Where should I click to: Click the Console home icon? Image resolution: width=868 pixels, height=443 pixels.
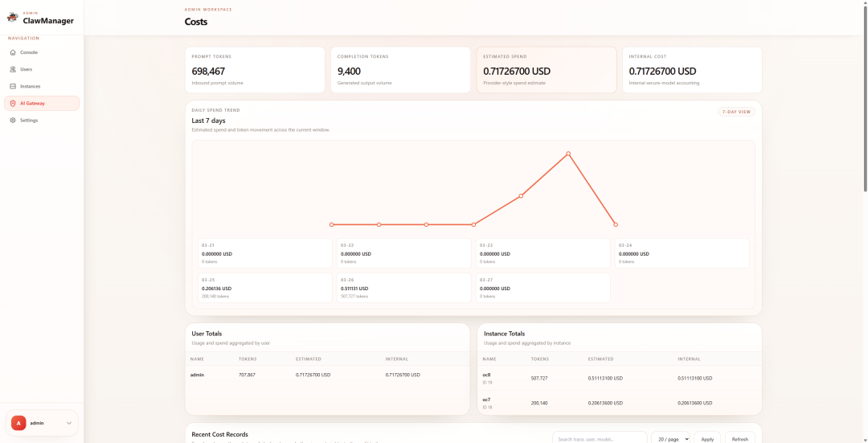[x=13, y=52]
